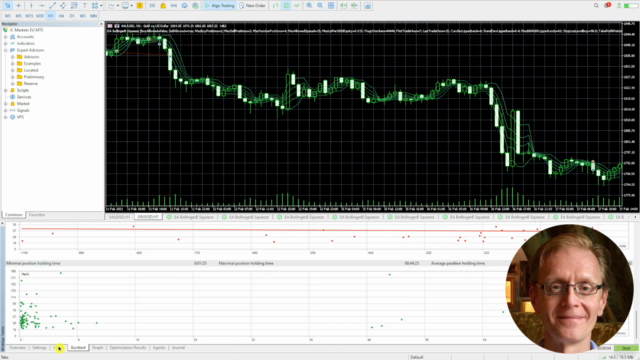Select the text label tool
This screenshot has width=640, height=360.
click(x=84, y=6)
